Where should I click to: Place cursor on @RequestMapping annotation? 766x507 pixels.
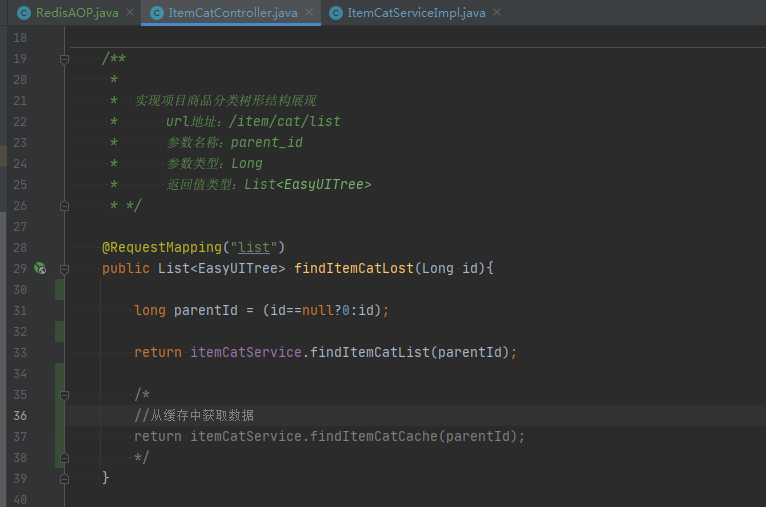point(162,247)
